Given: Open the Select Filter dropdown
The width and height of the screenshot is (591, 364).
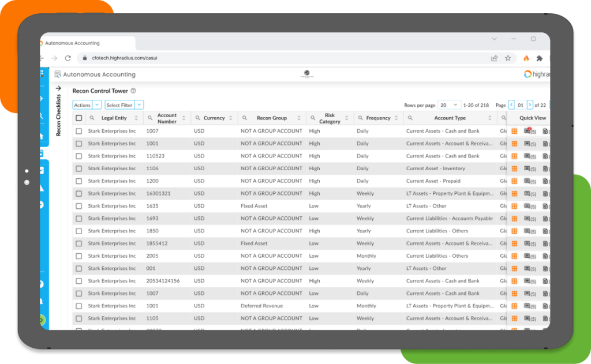Looking at the screenshot, I should (x=124, y=105).
